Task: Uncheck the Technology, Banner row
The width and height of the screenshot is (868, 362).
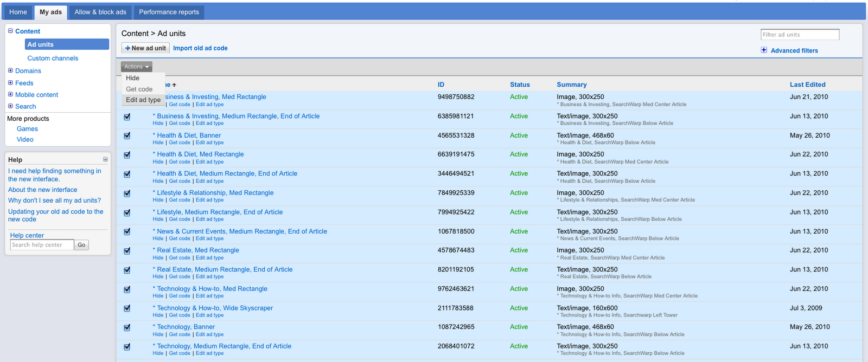Action: (x=127, y=327)
